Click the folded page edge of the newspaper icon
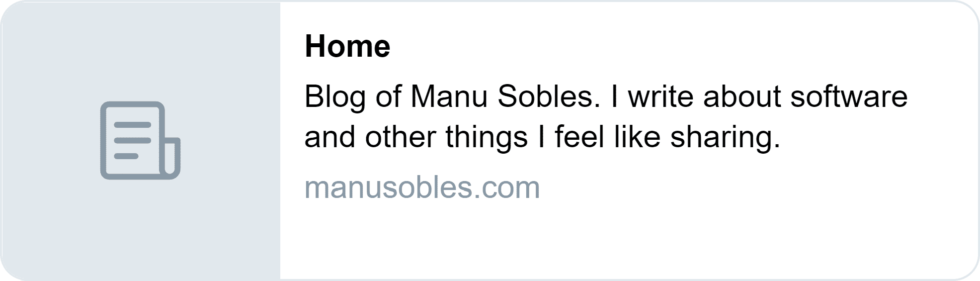 pyautogui.click(x=170, y=157)
